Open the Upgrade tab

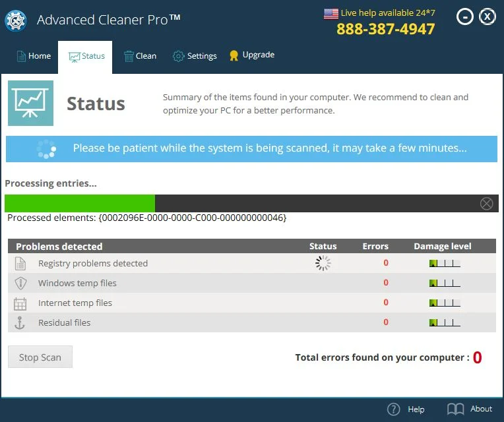(x=252, y=55)
